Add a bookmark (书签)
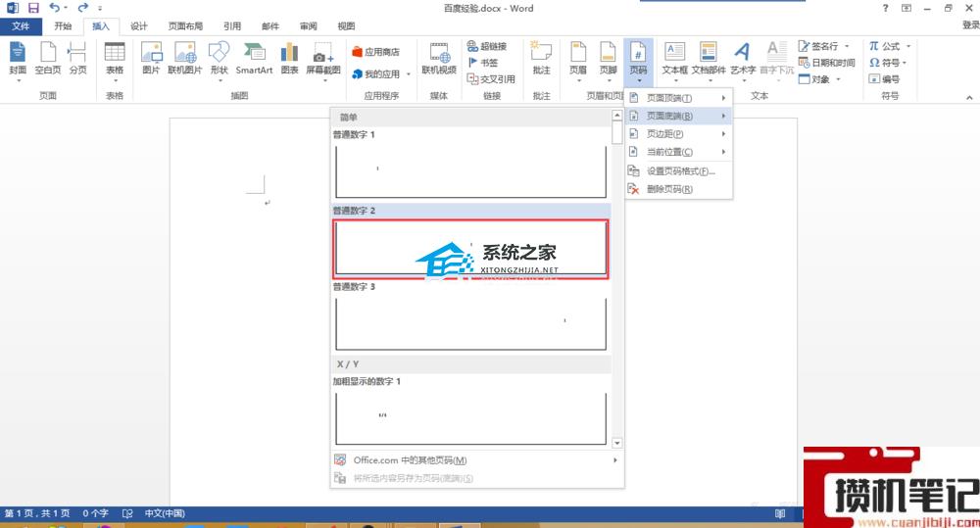980x528 pixels. [x=483, y=63]
